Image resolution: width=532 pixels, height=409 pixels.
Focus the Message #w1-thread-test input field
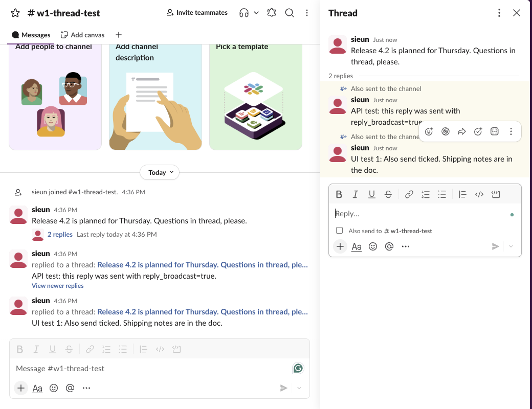click(x=149, y=369)
